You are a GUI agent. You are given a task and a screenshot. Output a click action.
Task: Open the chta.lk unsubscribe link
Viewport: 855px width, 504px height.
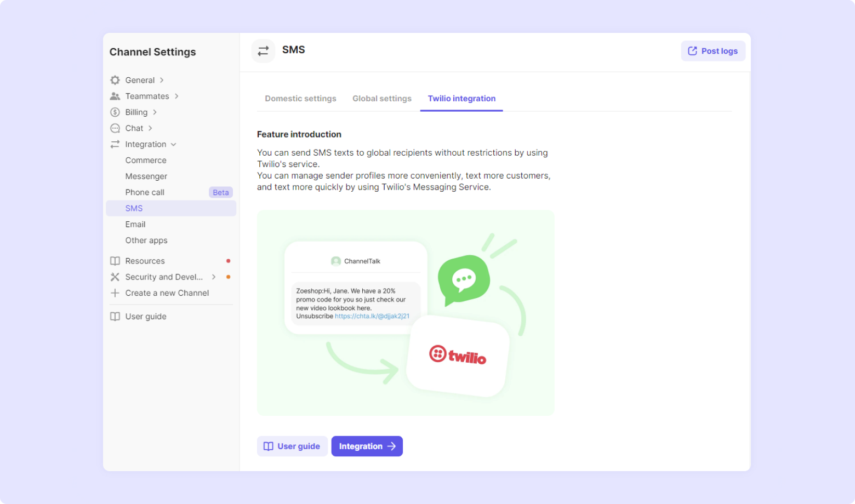tap(372, 316)
